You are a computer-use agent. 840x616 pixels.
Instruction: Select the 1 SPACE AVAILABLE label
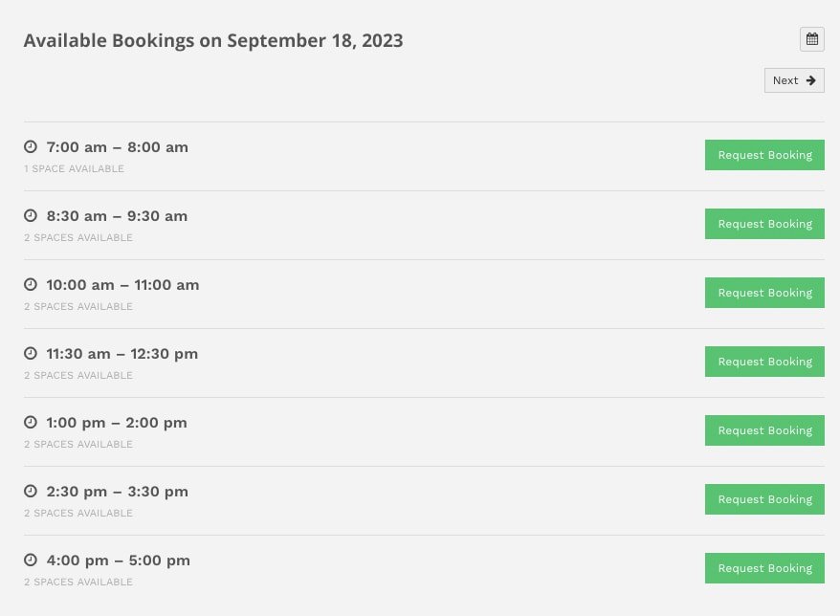click(x=74, y=168)
